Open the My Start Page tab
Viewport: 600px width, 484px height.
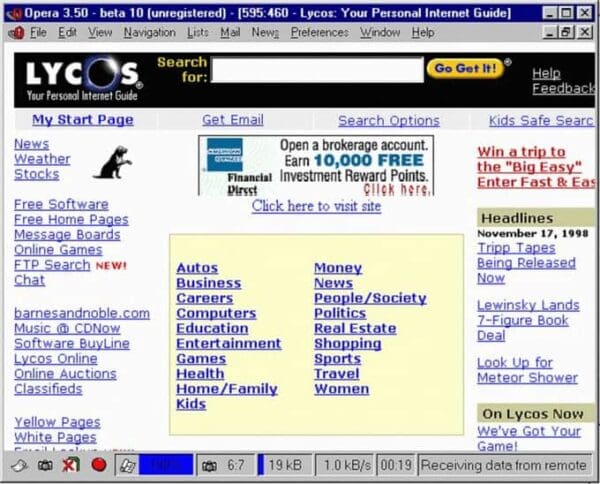pos(82,120)
